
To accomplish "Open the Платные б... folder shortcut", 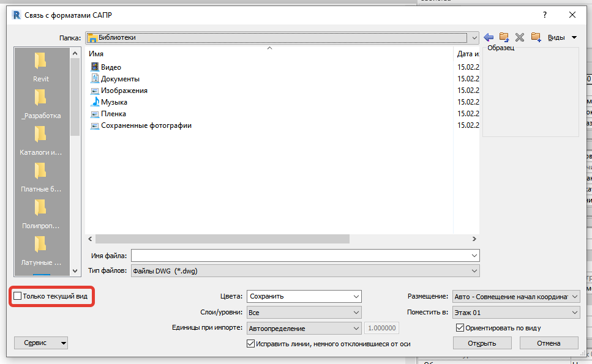I will coord(41,177).
